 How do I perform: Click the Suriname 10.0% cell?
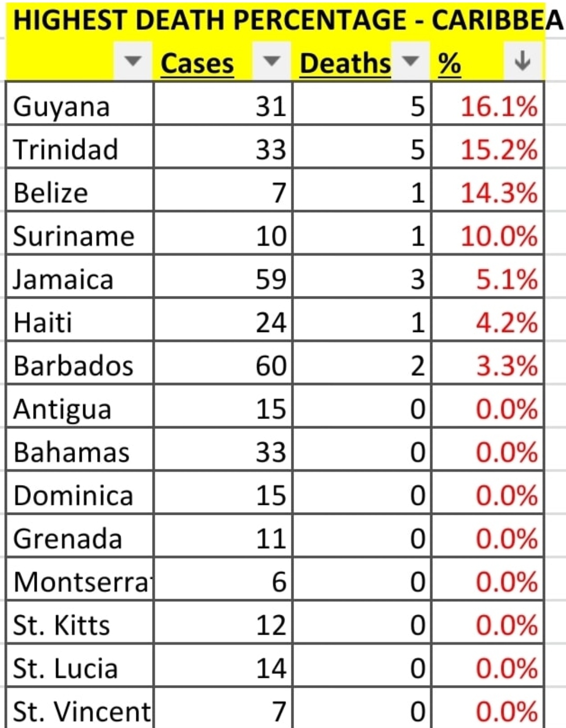487,236
